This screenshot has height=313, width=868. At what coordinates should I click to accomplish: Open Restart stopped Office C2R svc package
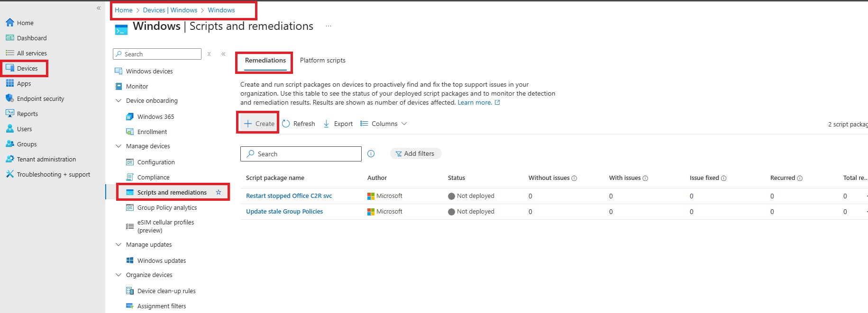click(x=289, y=196)
